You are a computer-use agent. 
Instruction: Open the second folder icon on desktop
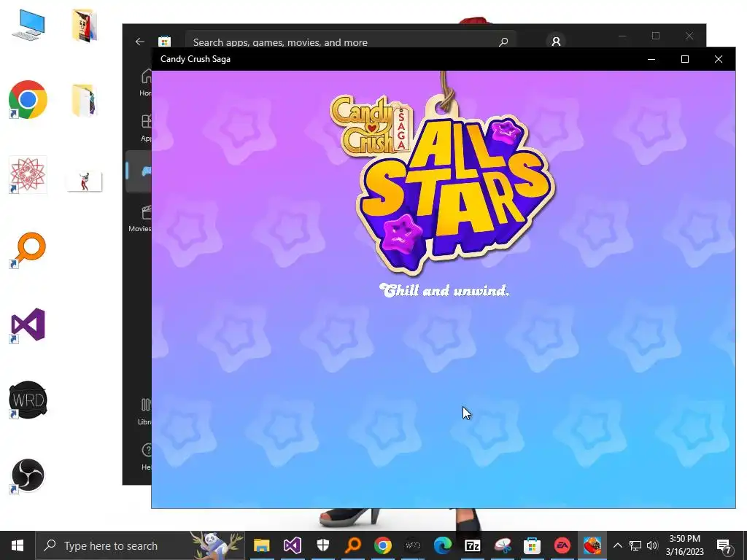pyautogui.click(x=85, y=100)
